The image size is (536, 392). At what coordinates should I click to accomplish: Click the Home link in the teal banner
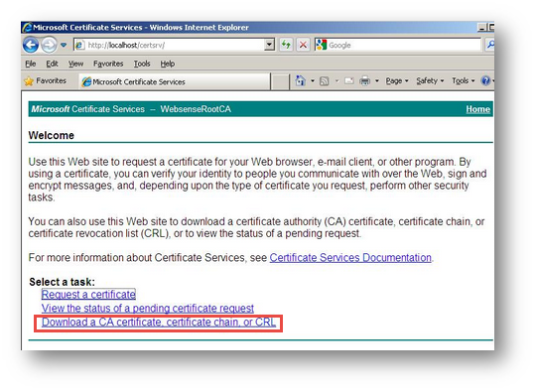[x=477, y=109]
